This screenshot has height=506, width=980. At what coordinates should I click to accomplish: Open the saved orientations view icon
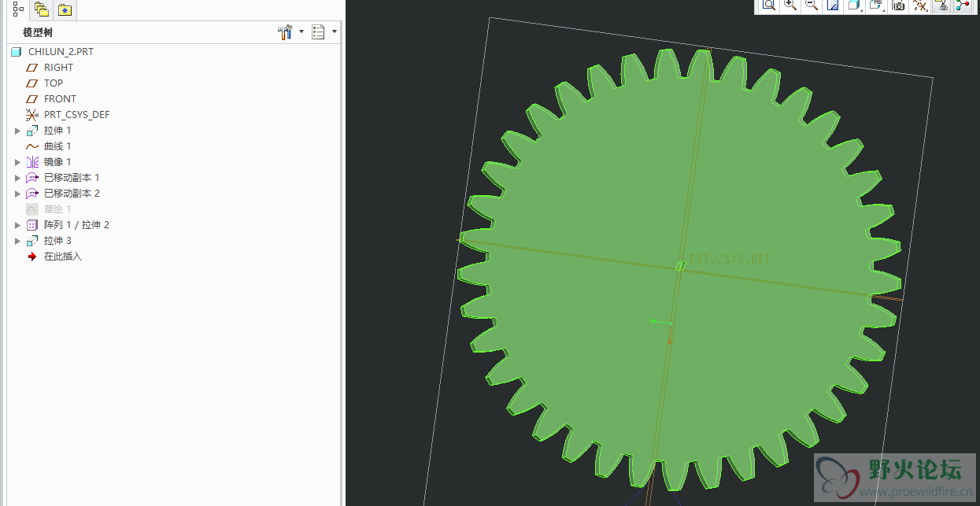[876, 5]
